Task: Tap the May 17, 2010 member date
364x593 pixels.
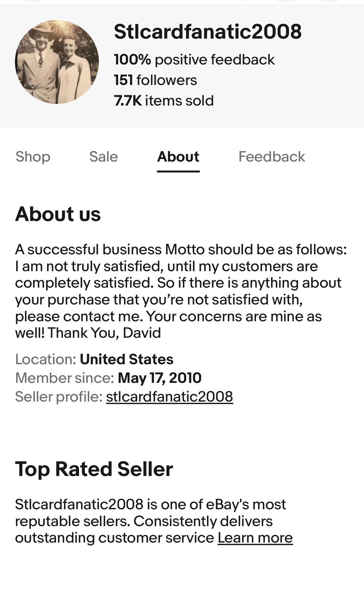Action: pyautogui.click(x=159, y=378)
